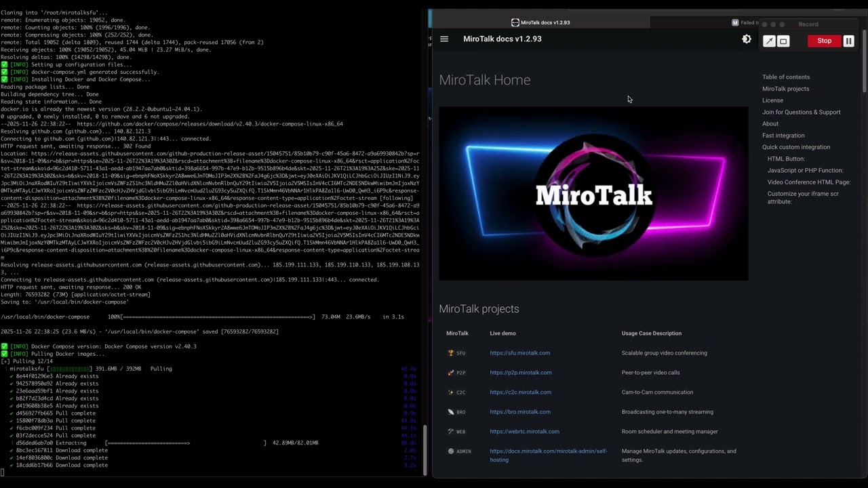Click the gear icon beside ADMIN
This screenshot has height=488, width=868.
(450, 451)
